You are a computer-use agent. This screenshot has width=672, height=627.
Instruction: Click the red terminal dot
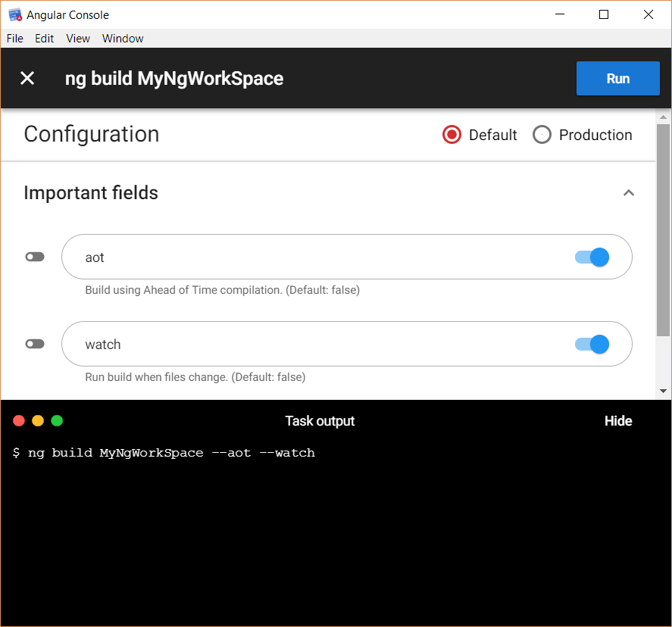(x=19, y=420)
